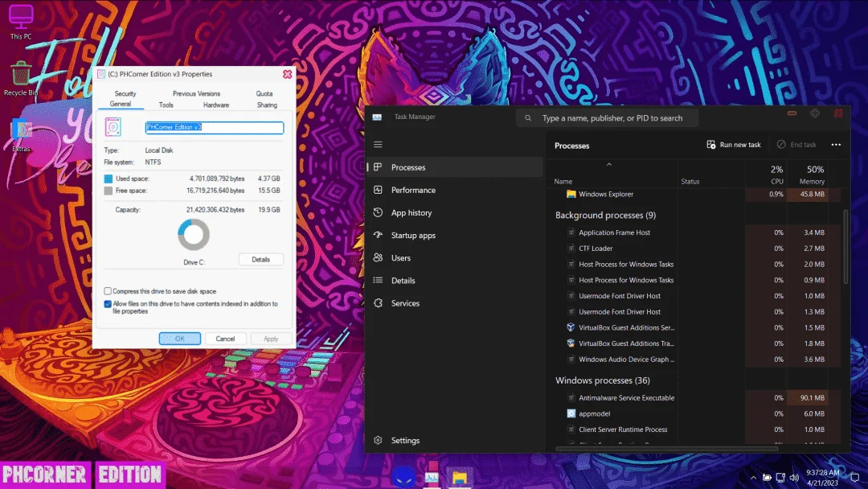Select the Windows Explorer process row
The height and width of the screenshot is (489, 868).
(694, 194)
